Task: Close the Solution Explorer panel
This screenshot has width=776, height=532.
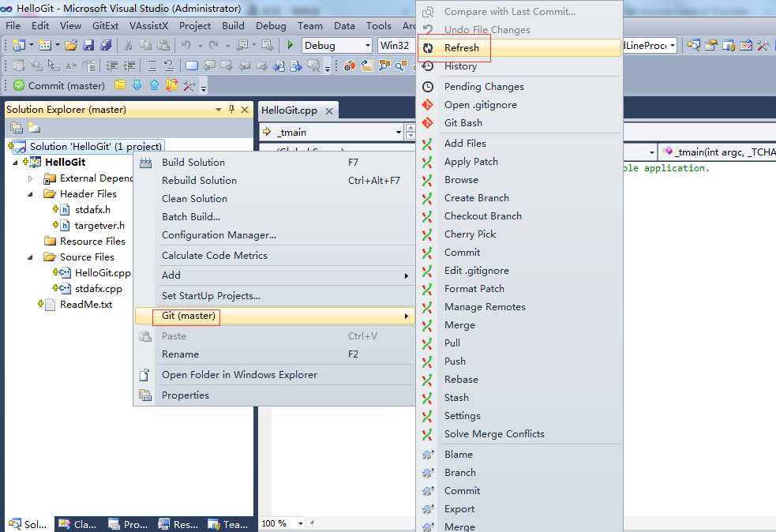Action: click(245, 110)
